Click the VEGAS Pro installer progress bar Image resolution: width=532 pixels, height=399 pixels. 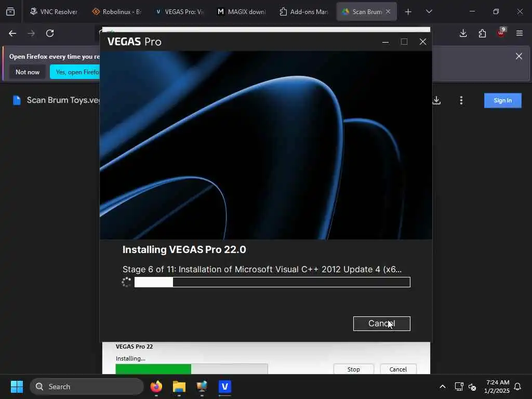(272, 282)
